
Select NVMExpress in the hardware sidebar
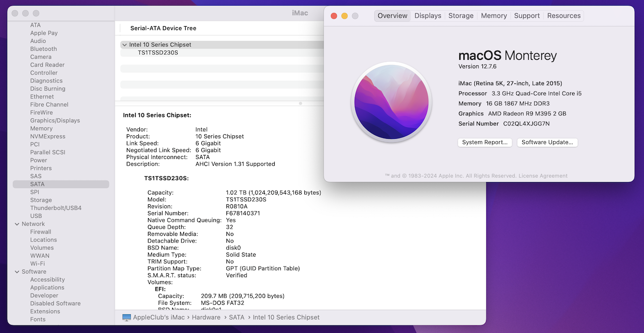tap(47, 136)
